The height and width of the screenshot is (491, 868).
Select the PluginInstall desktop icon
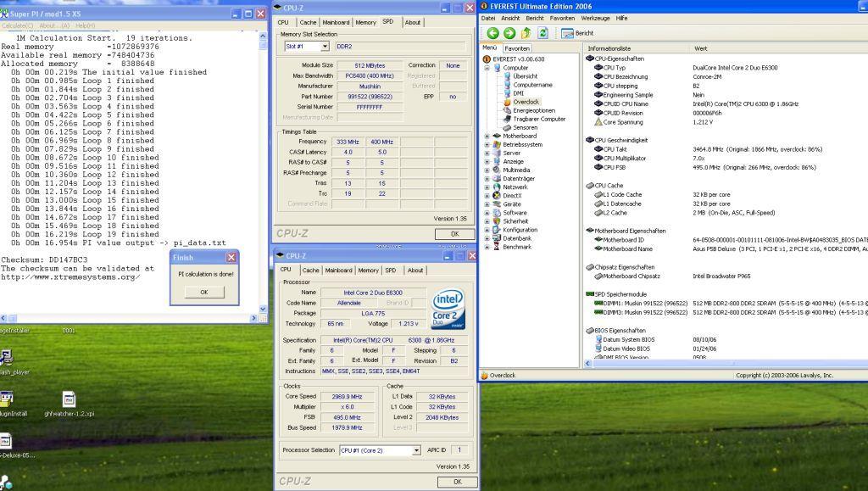pos(11,405)
